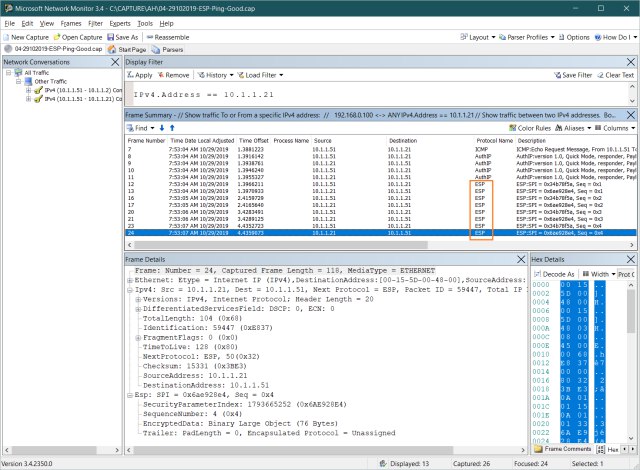Open Aliases dropdown

click(x=573, y=128)
